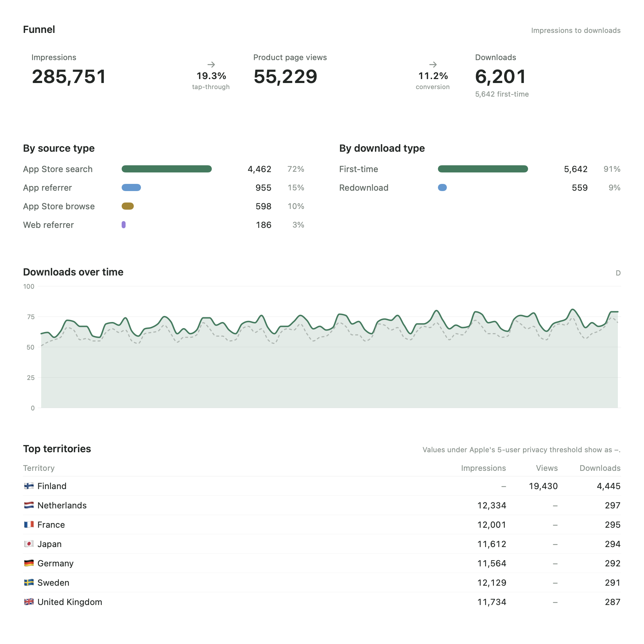644x644 pixels.
Task: Click the 91% first-time share
Action: tap(612, 169)
